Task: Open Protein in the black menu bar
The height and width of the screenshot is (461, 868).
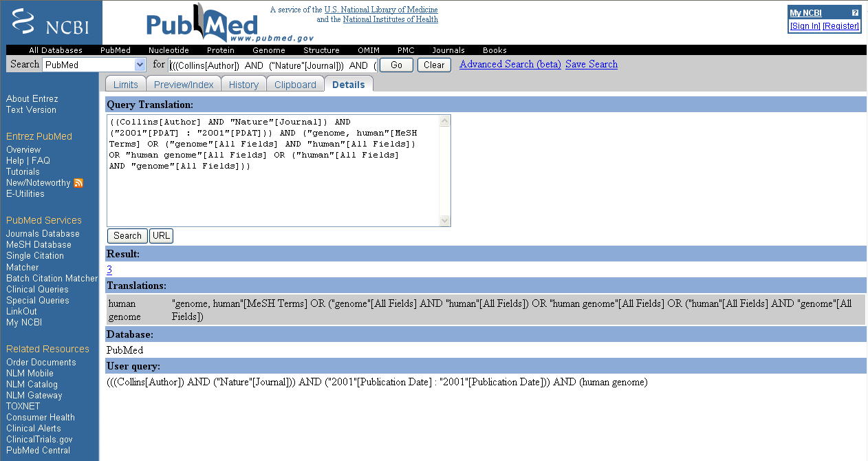Action: coord(221,50)
